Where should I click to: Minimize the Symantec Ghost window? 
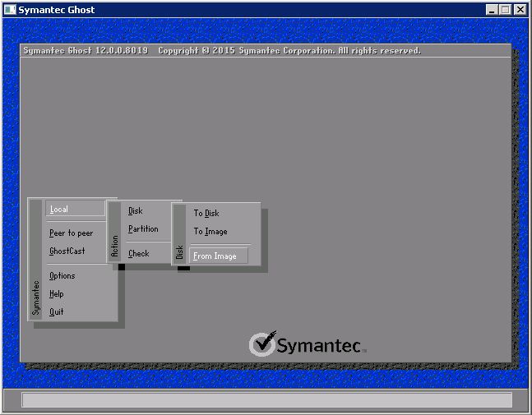[491, 10]
